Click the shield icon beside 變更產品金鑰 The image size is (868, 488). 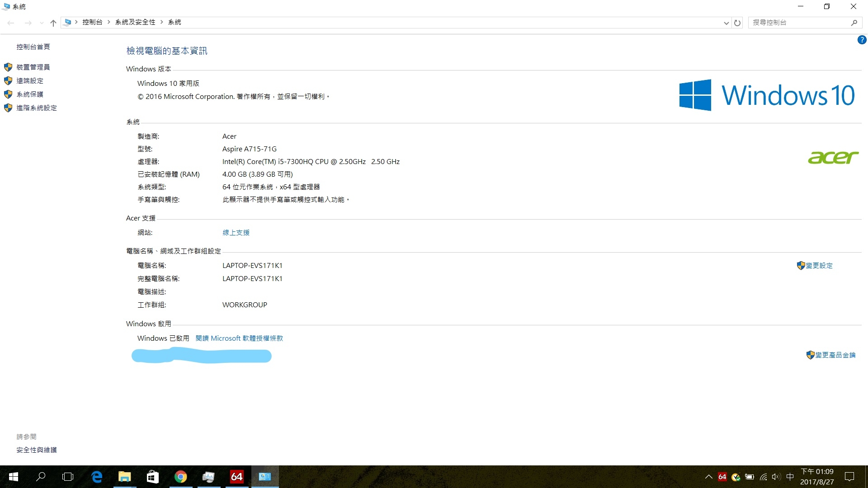810,355
